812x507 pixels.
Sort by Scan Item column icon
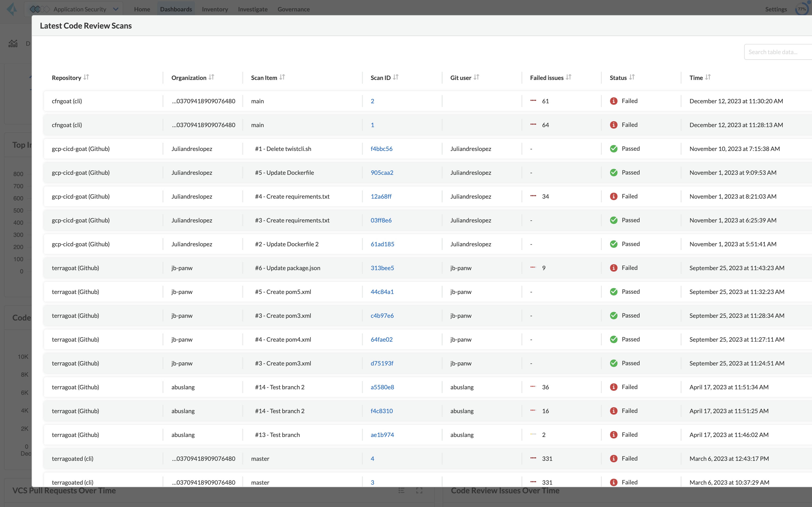tap(282, 77)
